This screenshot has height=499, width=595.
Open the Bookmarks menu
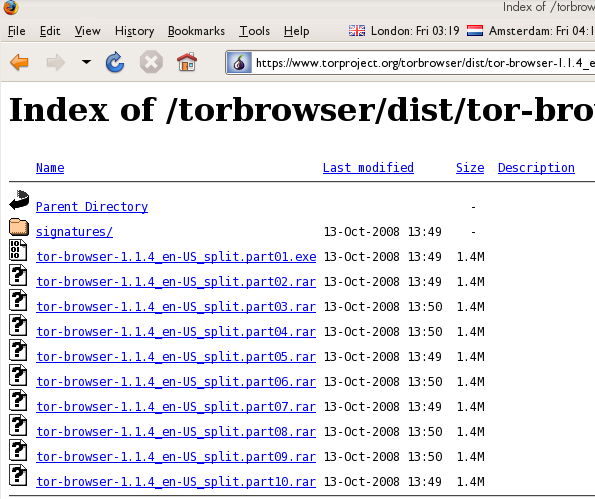pyautogui.click(x=196, y=31)
